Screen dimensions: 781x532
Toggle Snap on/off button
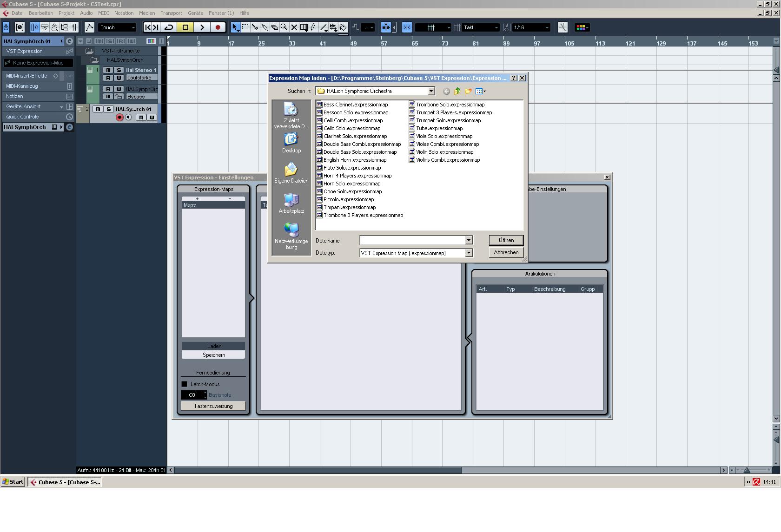tap(407, 27)
